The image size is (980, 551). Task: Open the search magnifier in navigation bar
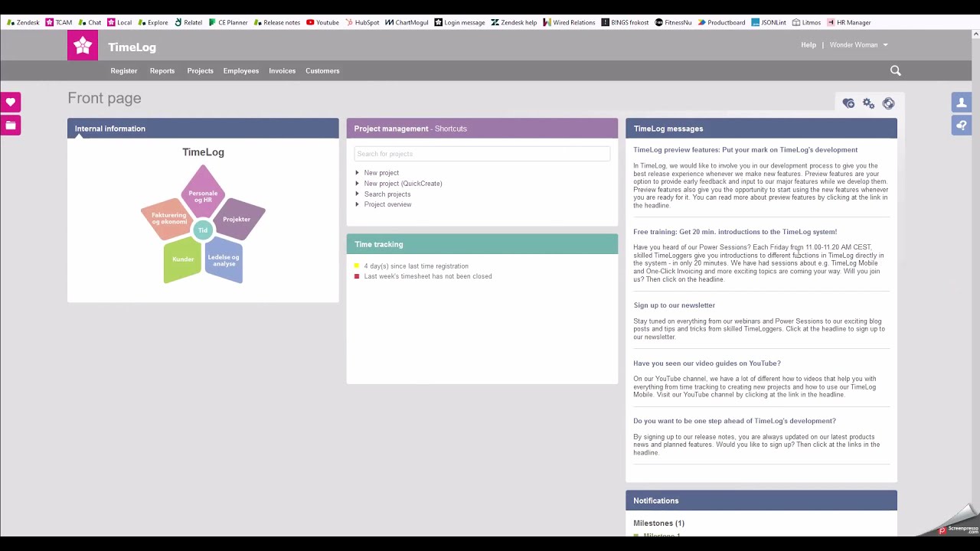pos(896,70)
